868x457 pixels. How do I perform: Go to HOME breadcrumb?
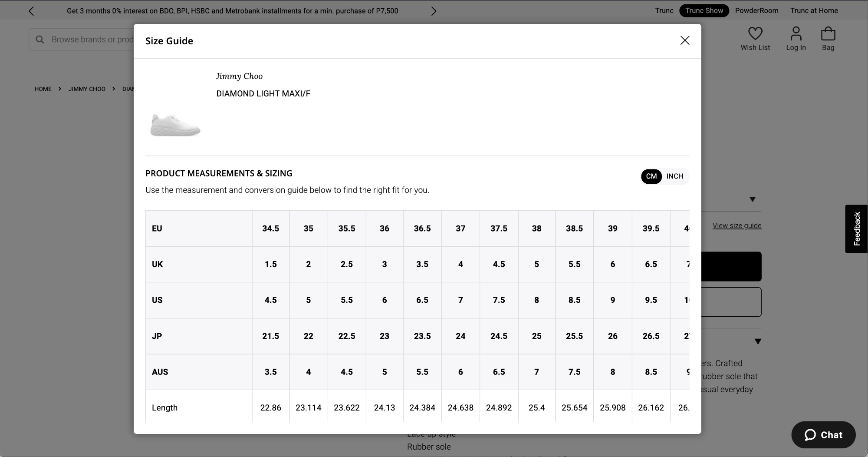click(x=43, y=89)
